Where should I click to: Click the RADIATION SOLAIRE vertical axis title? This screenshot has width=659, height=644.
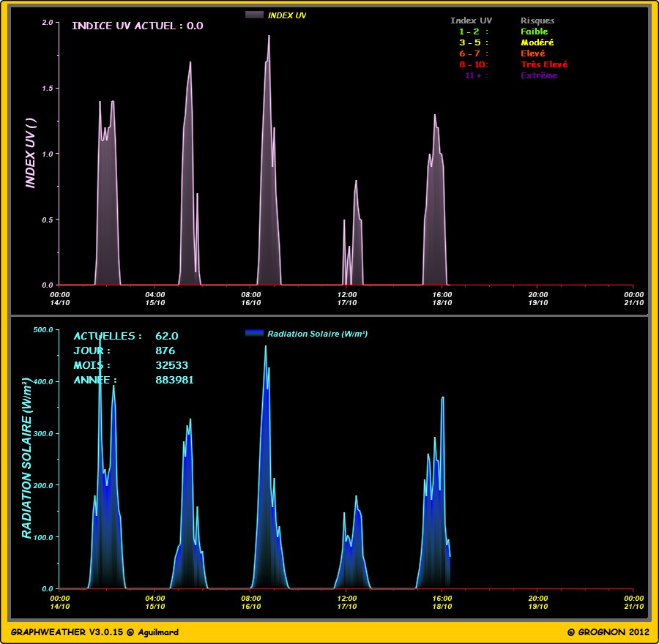tap(26, 458)
